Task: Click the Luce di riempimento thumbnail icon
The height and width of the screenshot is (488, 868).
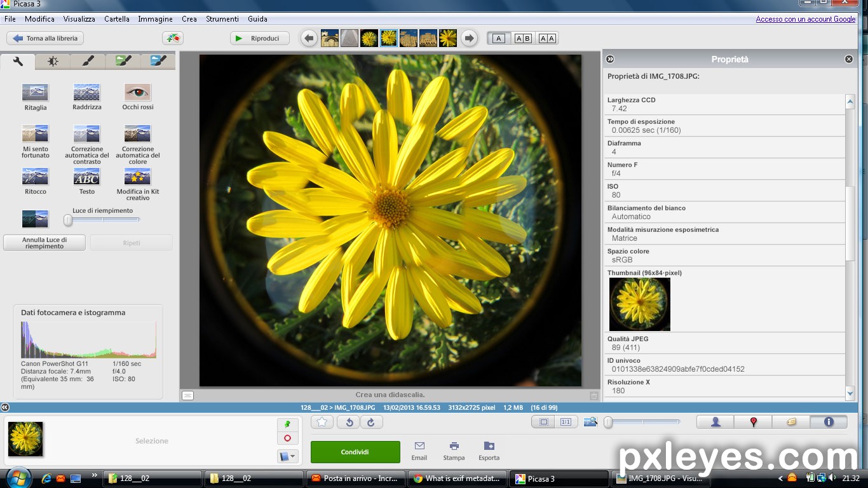Action: pos(35,219)
